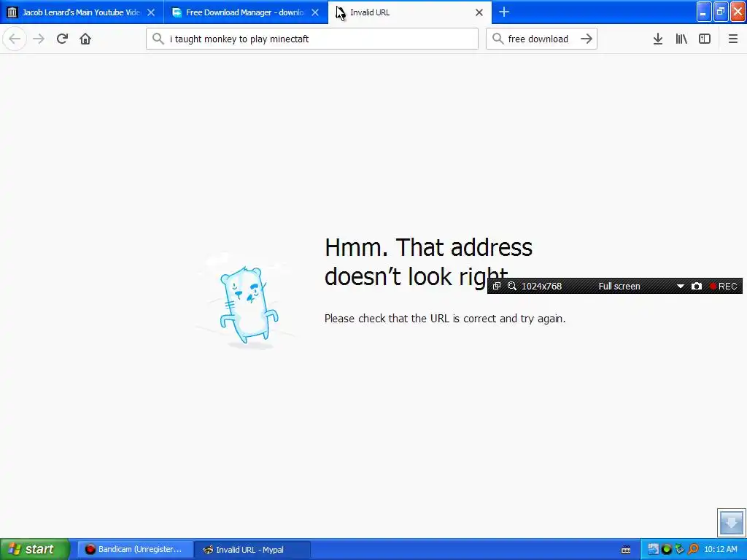Toggle the browser sidebar view
747x560 pixels.
coord(705,39)
